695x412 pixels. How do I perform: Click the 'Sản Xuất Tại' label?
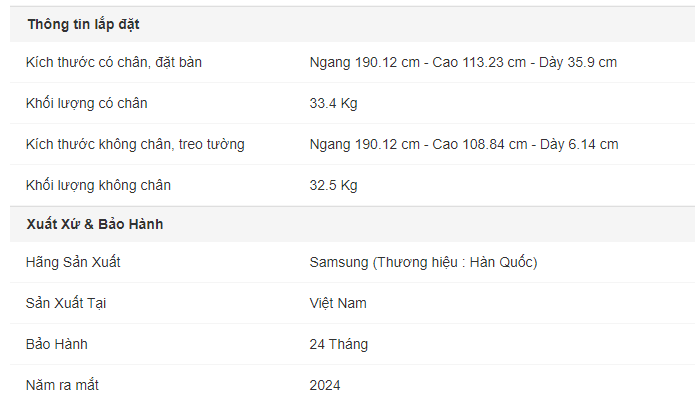[x=66, y=303]
